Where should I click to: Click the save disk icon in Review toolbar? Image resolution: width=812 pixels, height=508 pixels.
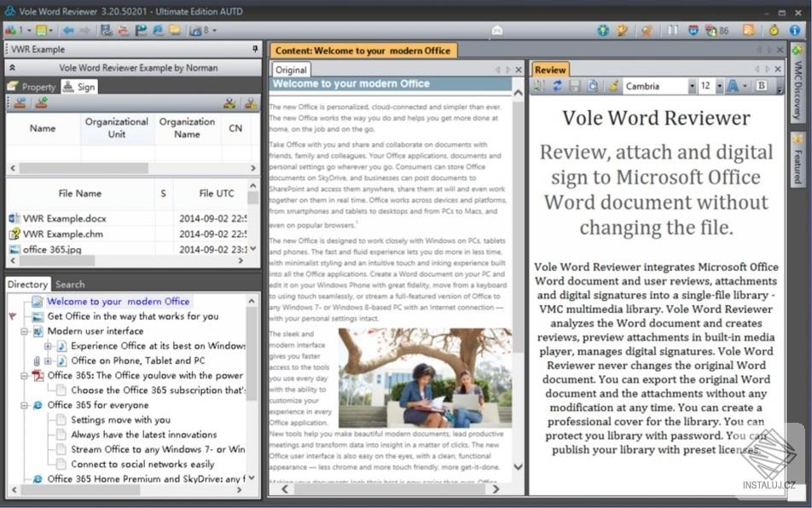pyautogui.click(x=575, y=86)
